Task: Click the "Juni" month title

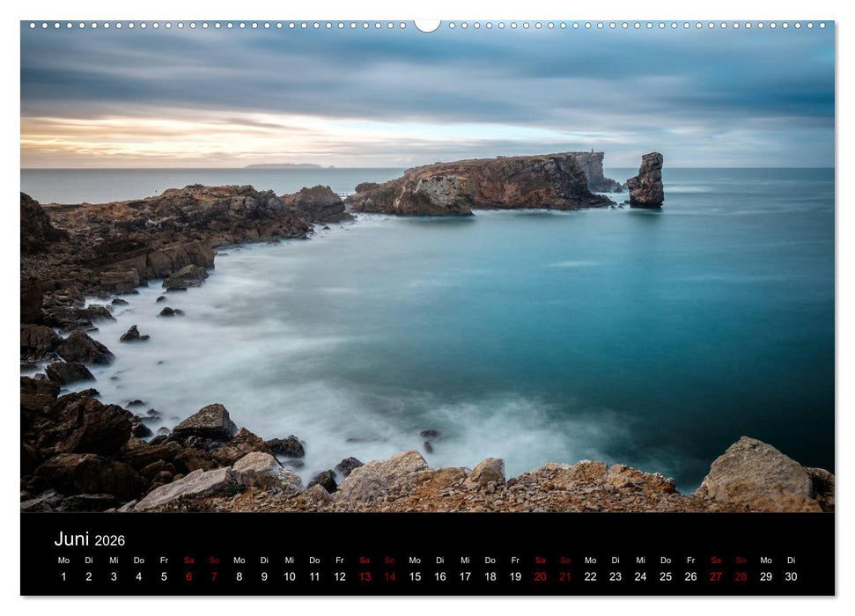Action: 72,538
